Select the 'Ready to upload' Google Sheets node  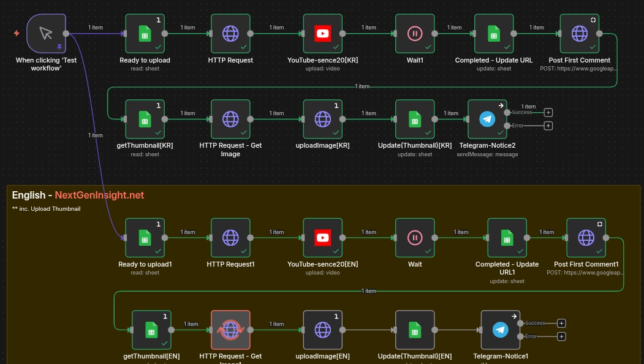pos(145,34)
